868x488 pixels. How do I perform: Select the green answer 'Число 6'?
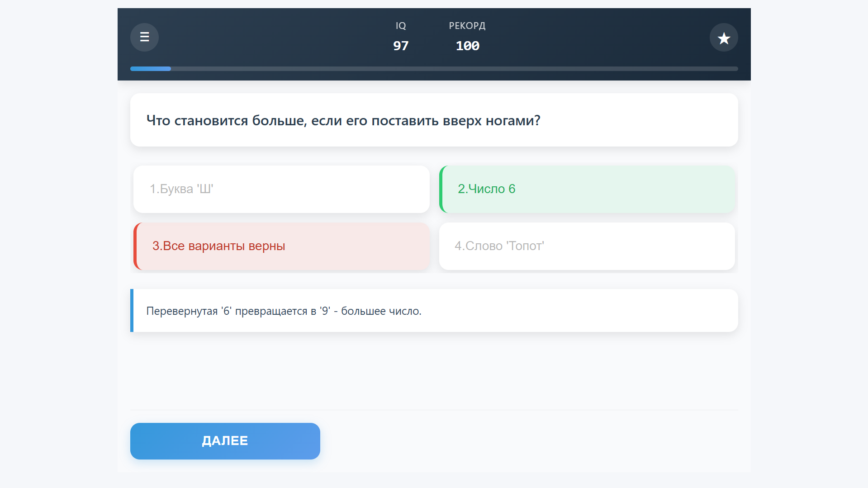click(x=587, y=189)
